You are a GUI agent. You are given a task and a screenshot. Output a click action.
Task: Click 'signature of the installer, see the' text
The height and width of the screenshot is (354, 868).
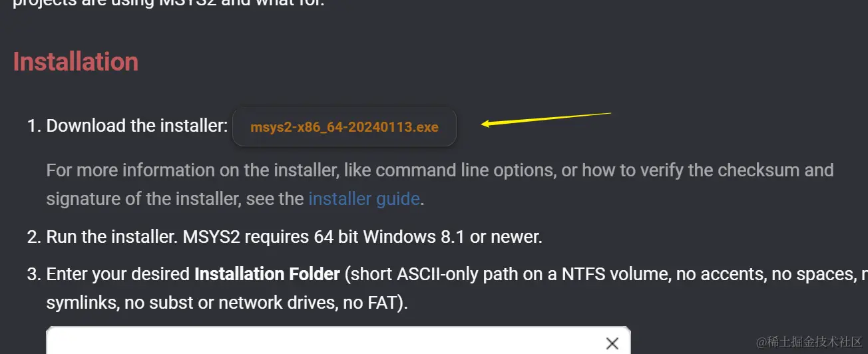(175, 198)
